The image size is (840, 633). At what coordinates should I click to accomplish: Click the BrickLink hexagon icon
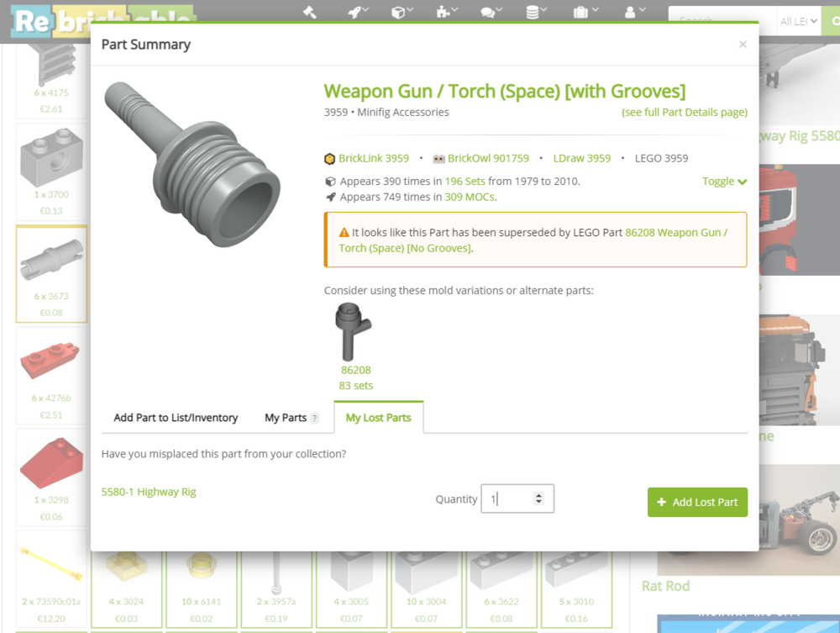click(329, 159)
